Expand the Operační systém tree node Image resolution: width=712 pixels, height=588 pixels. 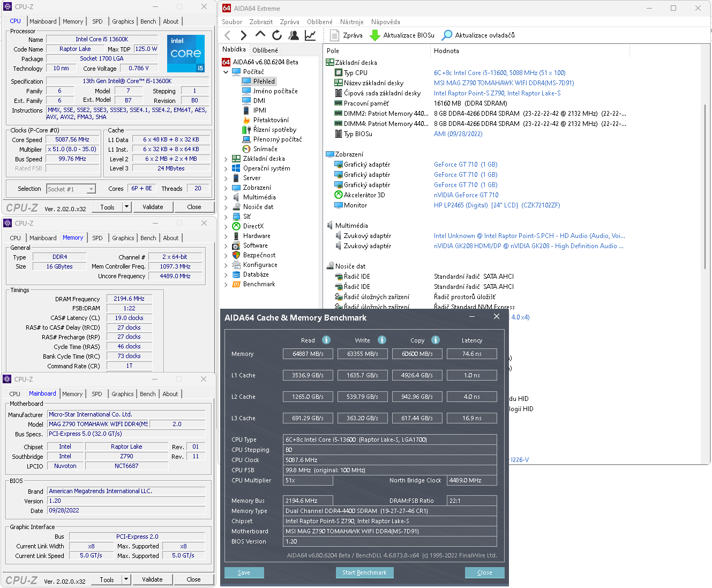226,168
